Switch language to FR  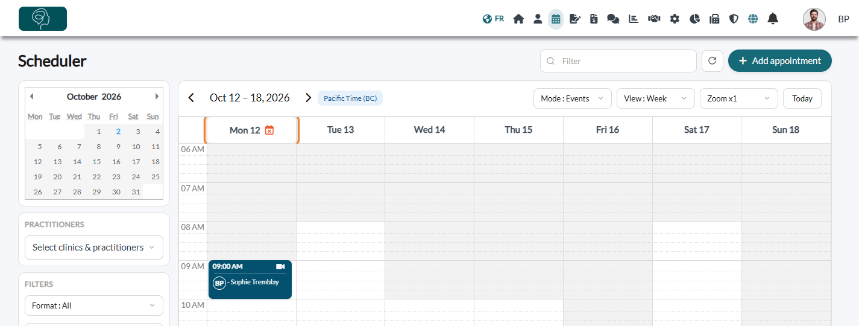(x=493, y=19)
